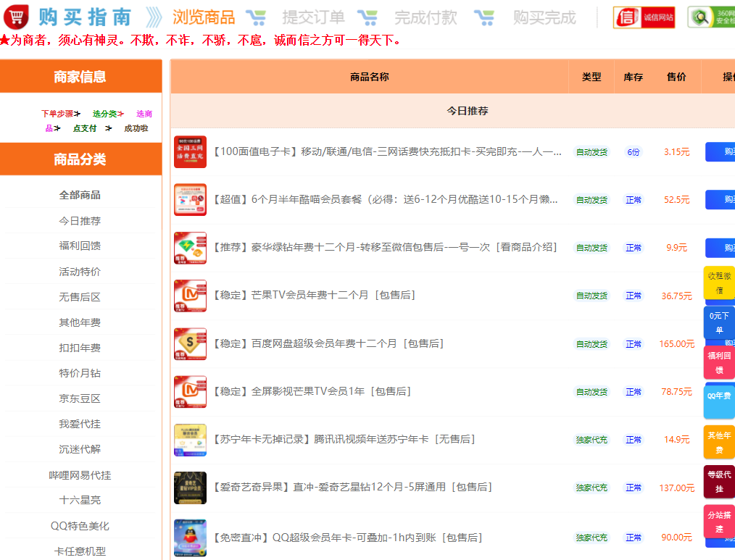Image resolution: width=735 pixels, height=560 pixels.
Task: Click the 售价 column header
Action: pos(676,77)
